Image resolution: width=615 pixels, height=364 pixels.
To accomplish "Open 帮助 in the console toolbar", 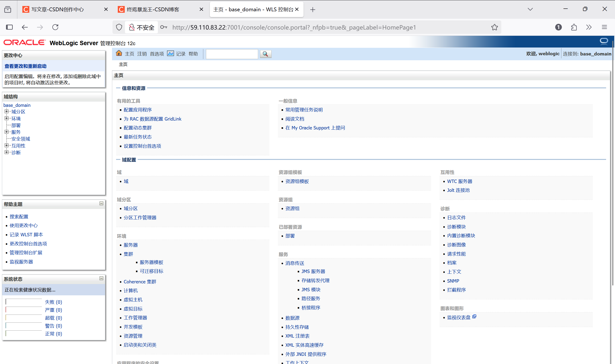I will [x=193, y=54].
